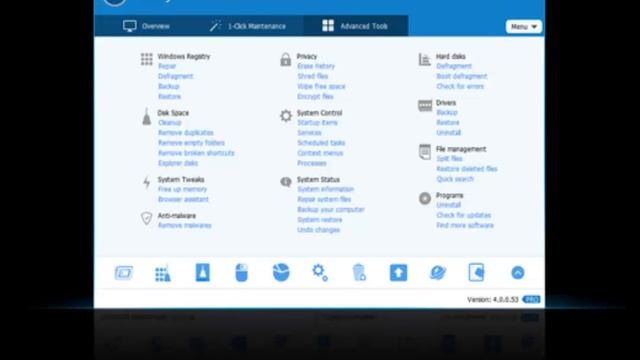Click the System Control gear icon
The image size is (640, 360).
point(286,116)
